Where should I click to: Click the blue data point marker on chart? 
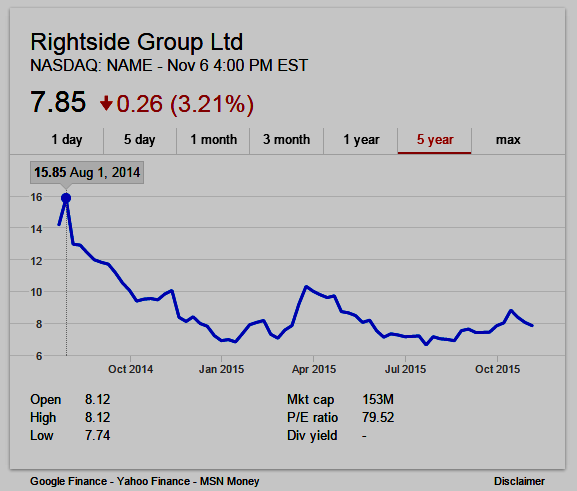pos(66,198)
